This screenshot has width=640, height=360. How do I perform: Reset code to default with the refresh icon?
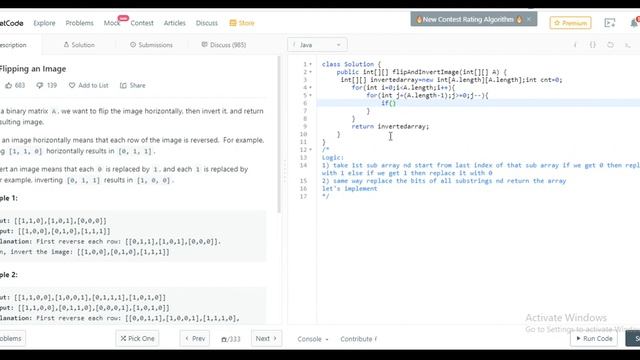click(610, 45)
